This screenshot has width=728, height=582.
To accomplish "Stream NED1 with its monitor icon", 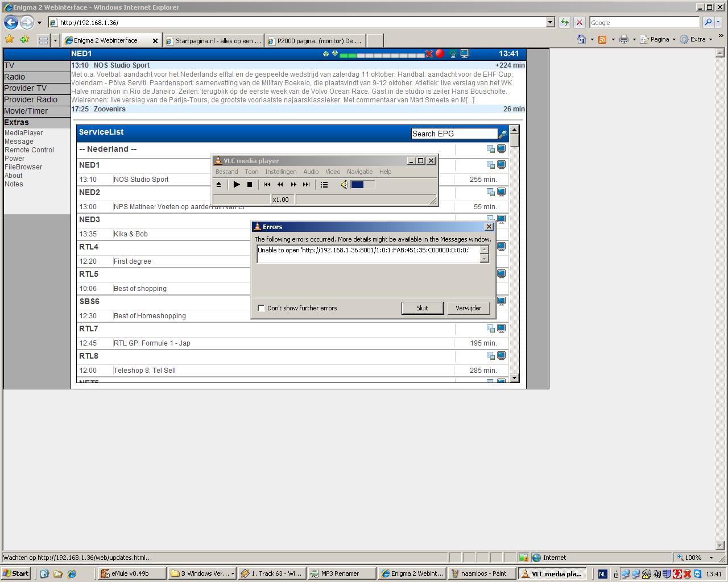I will pyautogui.click(x=502, y=165).
